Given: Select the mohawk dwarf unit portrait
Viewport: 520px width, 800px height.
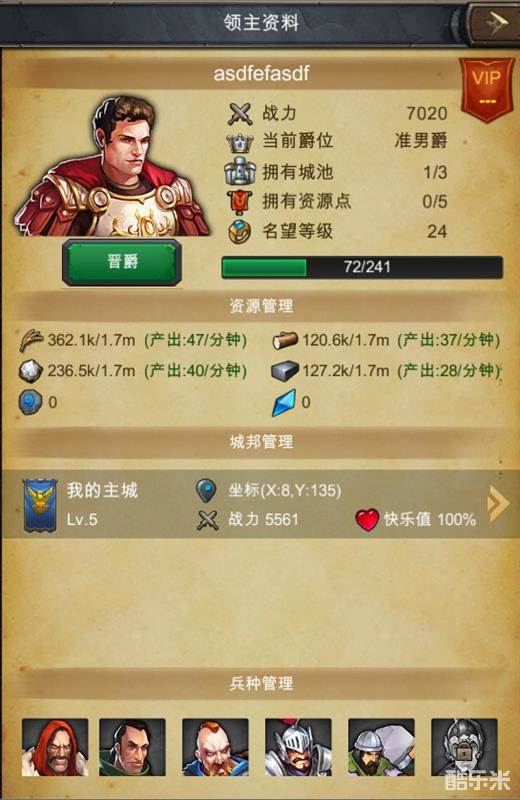Looking at the screenshot, I should (215, 747).
